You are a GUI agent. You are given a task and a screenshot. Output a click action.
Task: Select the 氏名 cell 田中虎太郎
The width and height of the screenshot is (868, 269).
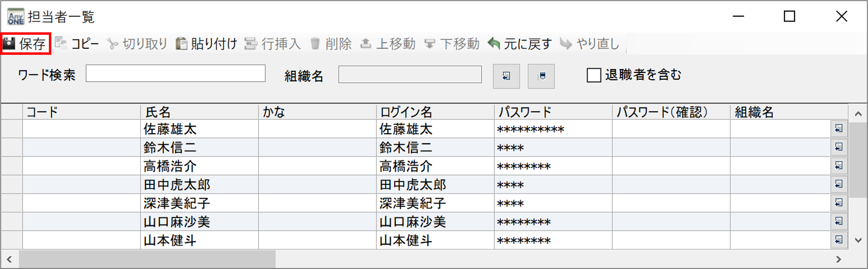pyautogui.click(x=177, y=185)
